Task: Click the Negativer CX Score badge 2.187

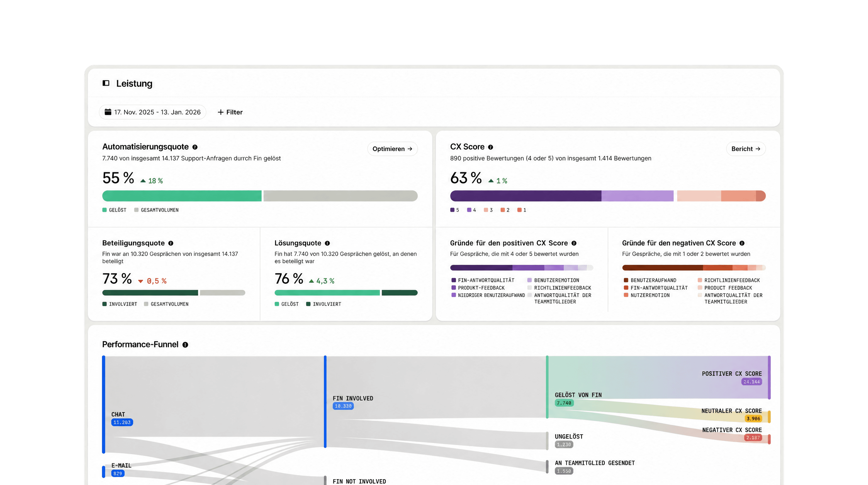Action: click(753, 438)
